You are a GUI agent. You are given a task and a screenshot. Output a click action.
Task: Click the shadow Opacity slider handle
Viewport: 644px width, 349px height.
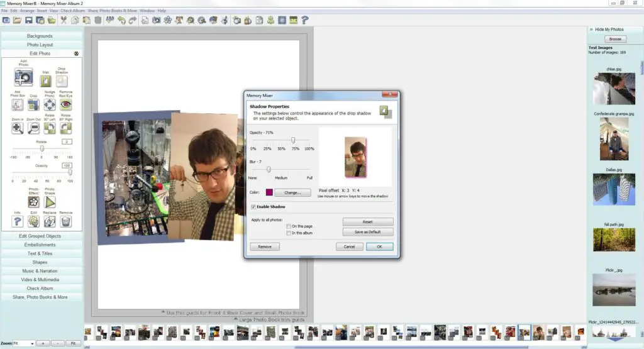[x=293, y=140]
